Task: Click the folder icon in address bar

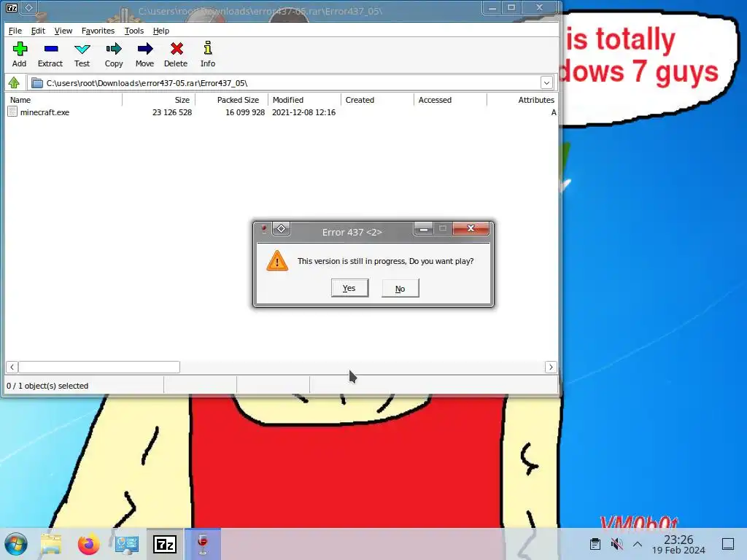Action: click(x=37, y=83)
